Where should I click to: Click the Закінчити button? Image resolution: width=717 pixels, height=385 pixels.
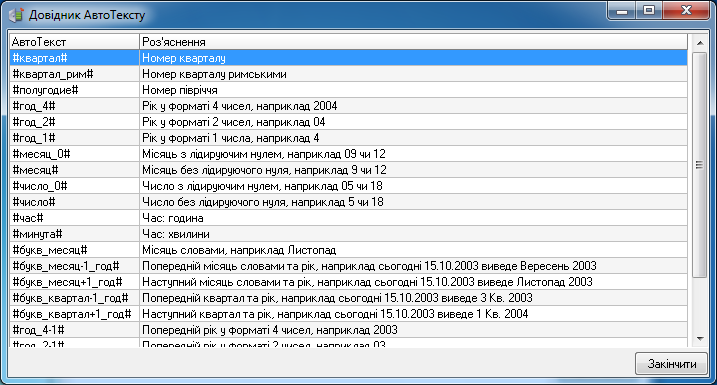pyautogui.click(x=671, y=364)
